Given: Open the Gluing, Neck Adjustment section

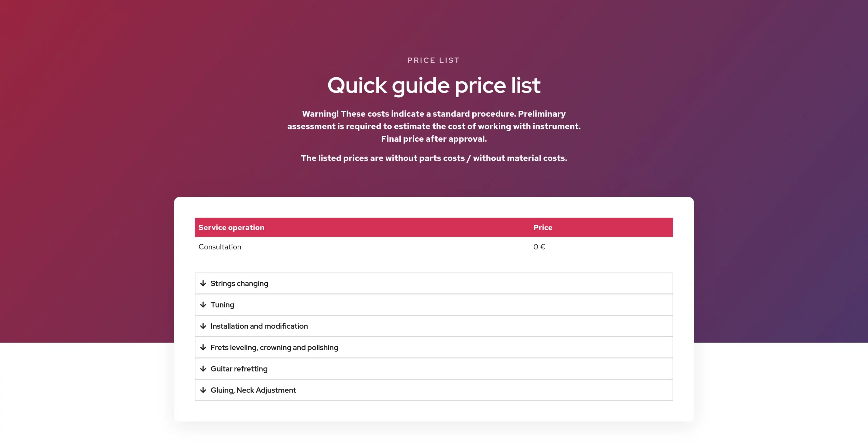Looking at the screenshot, I should click(253, 390).
